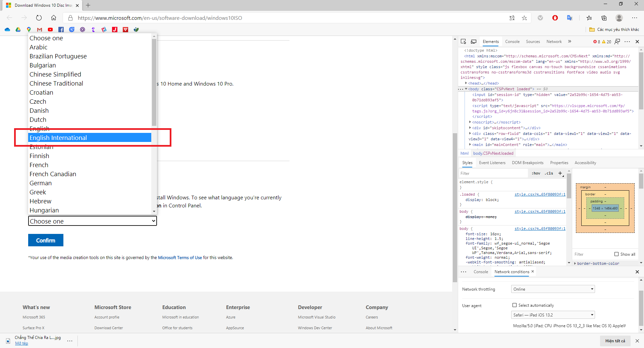This screenshot has width=644, height=348.
Task: Open download item options three dots
Action: click(70, 341)
